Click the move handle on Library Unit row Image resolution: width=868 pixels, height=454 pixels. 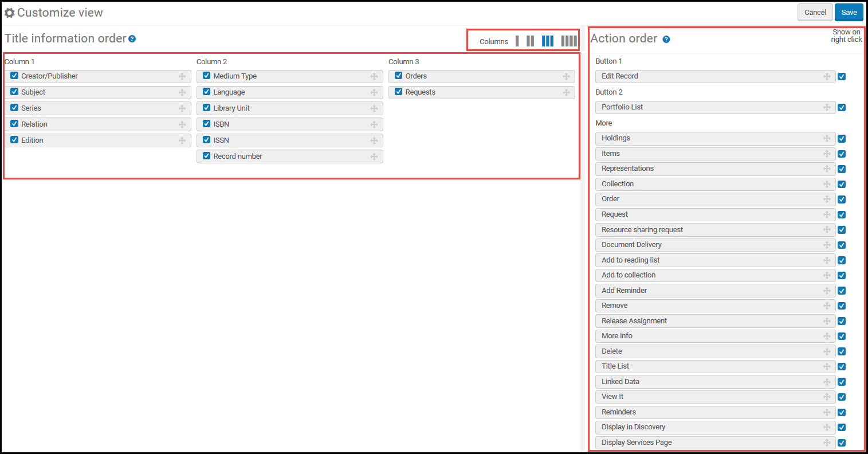374,108
